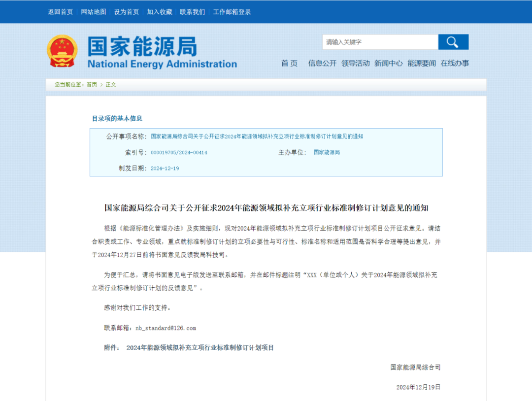Click the 首页 breadcrumb link
The height and width of the screenshot is (401, 532).
pyautogui.click(x=92, y=85)
